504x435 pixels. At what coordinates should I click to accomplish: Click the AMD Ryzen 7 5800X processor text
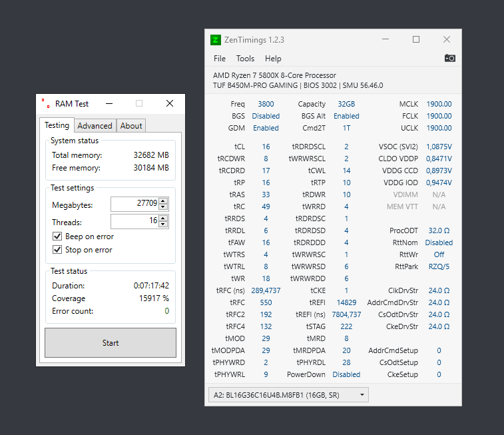(x=274, y=75)
